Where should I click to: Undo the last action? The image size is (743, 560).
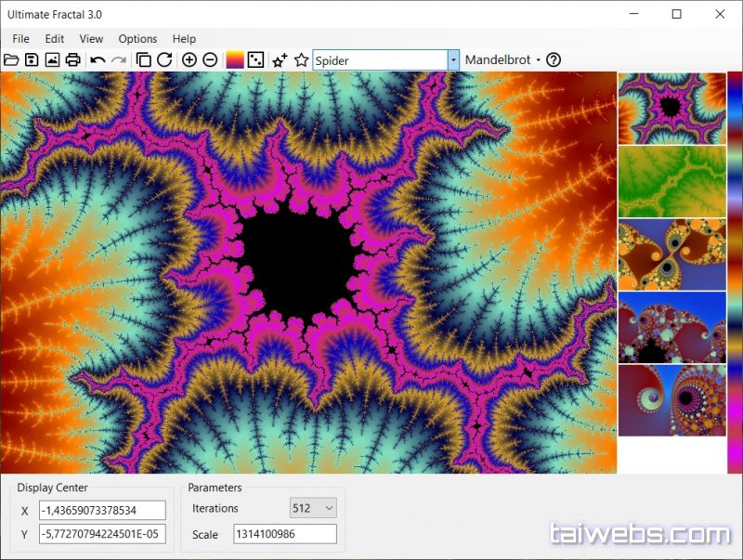[98, 60]
